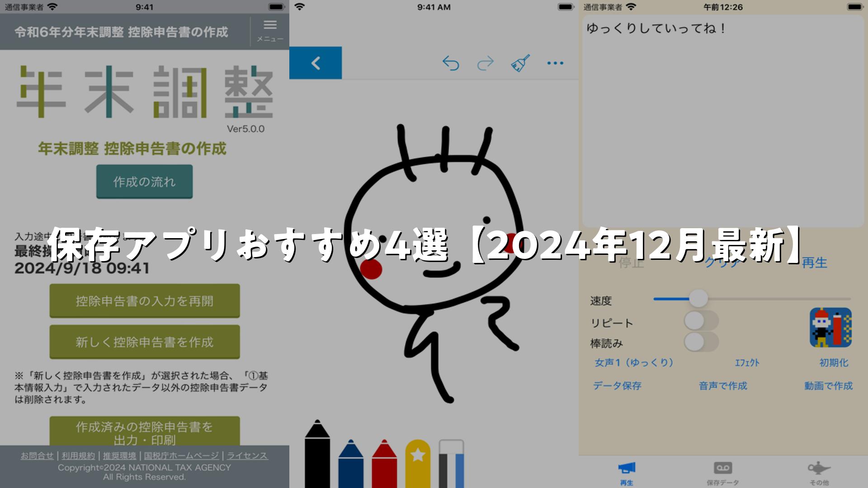Switch to the 保存データ tab
Image resolution: width=868 pixels, height=488 pixels.
tap(723, 473)
